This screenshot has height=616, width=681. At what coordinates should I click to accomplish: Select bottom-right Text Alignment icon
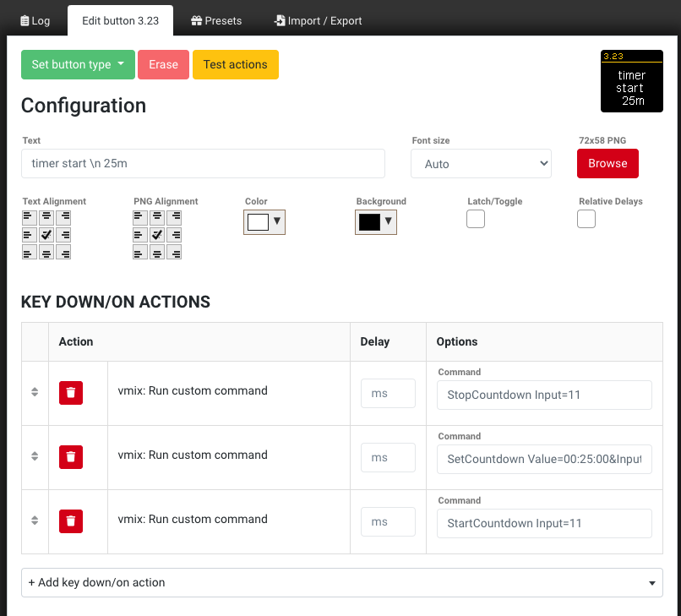[64, 252]
